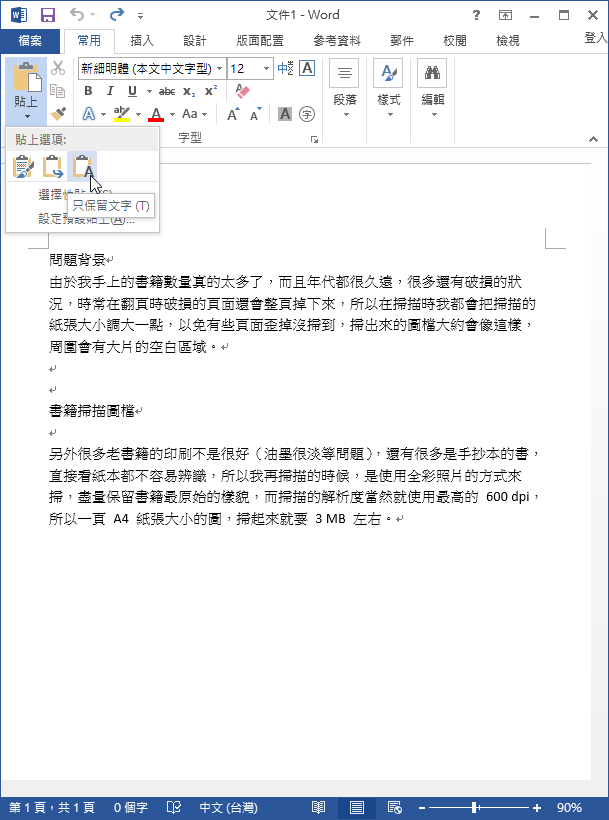Click language 中文 (台灣) in status bar
Viewport: 609px width, 820px height.
tap(228, 808)
